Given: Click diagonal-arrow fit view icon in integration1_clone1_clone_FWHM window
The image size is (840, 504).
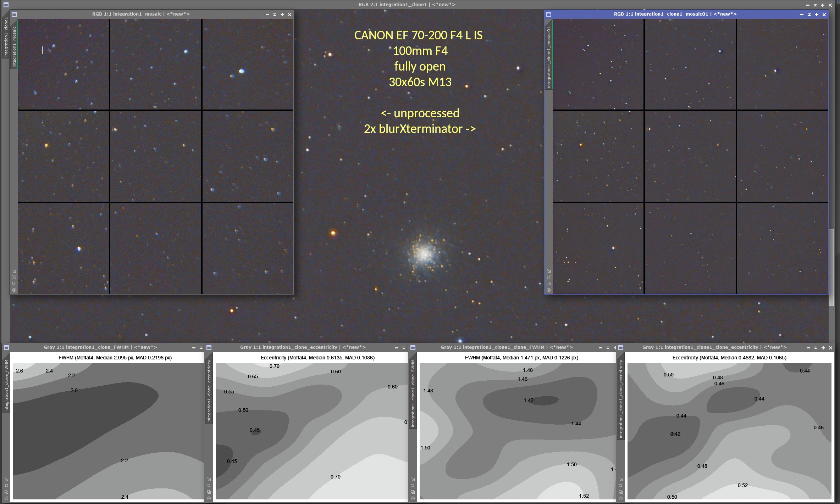Looking at the screenshot, I should pyautogui.click(x=413, y=479).
